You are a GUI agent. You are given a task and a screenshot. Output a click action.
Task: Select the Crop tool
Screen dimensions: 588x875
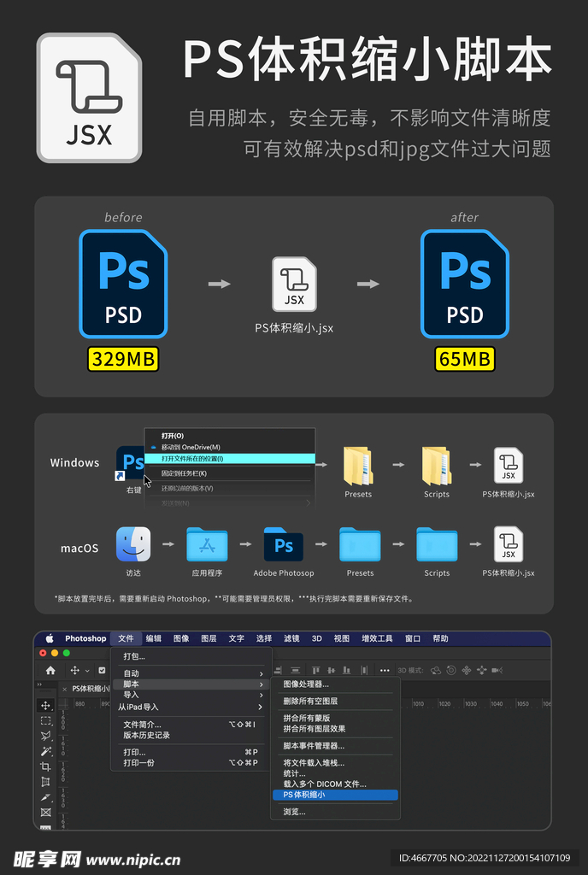46,766
